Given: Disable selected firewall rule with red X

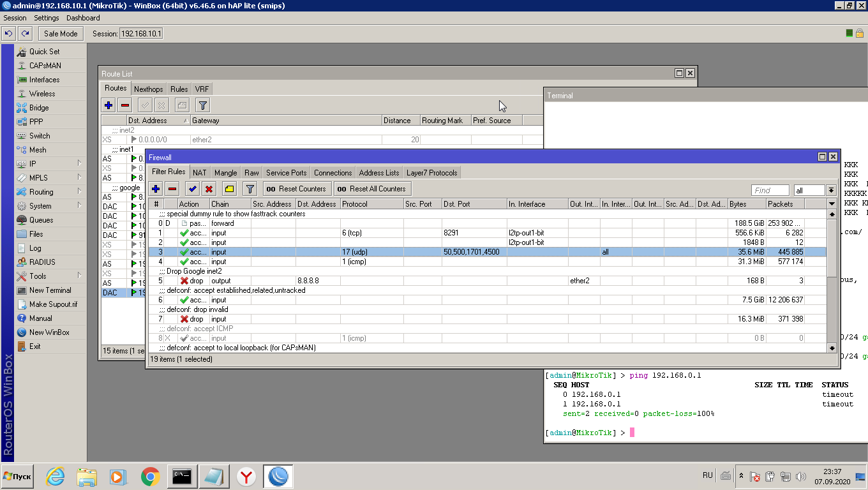Looking at the screenshot, I should tap(209, 189).
